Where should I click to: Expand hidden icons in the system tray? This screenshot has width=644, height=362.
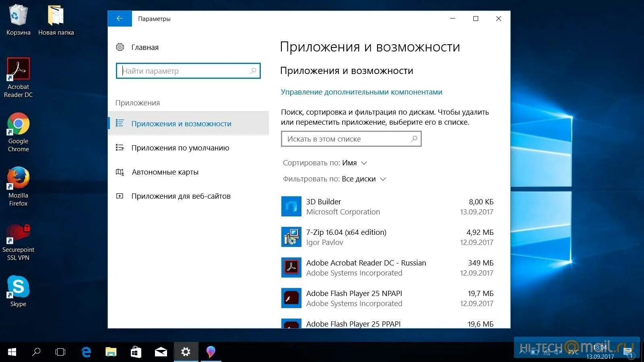pyautogui.click(x=522, y=352)
